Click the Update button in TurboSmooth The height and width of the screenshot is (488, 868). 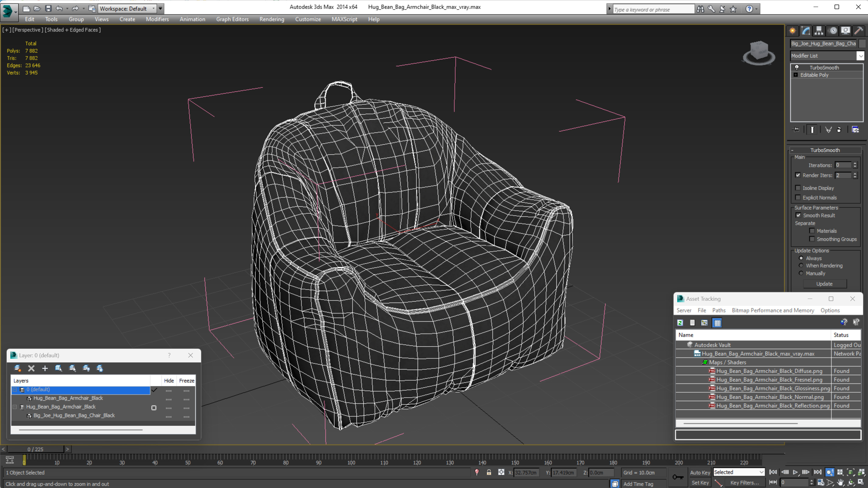coord(824,284)
